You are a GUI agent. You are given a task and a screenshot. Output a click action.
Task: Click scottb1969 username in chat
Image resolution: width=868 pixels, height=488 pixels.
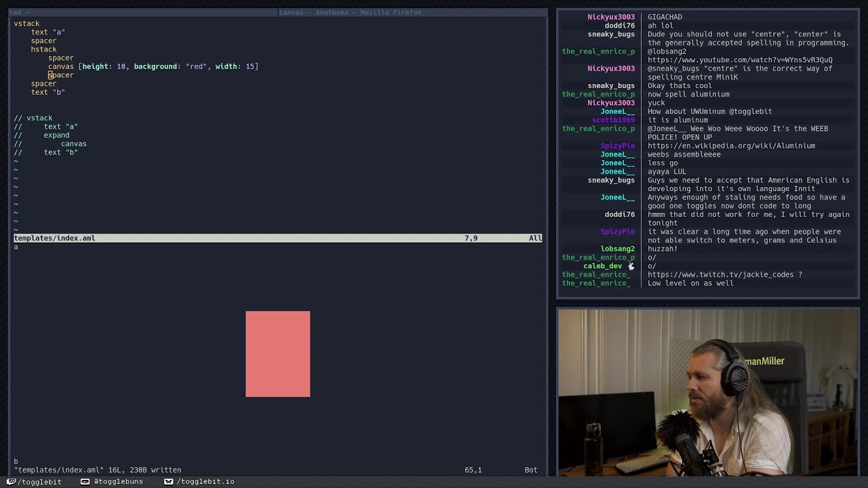point(613,120)
